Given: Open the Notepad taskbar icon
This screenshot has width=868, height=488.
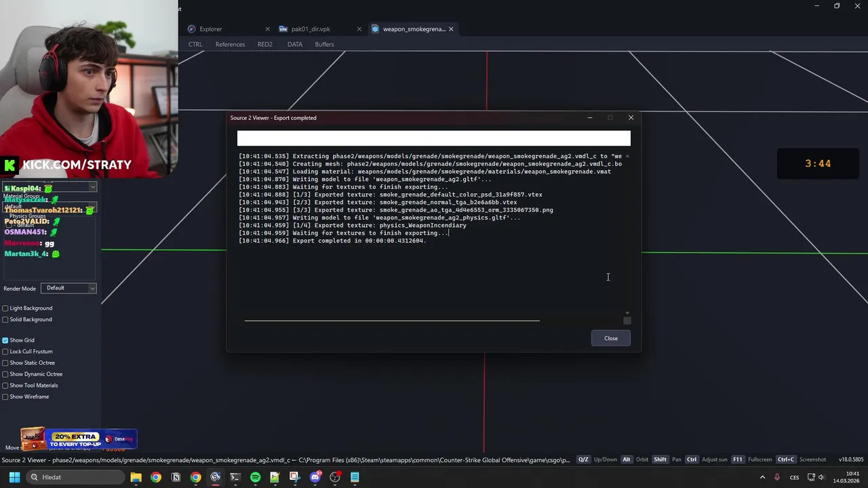Looking at the screenshot, I should pyautogui.click(x=355, y=477).
